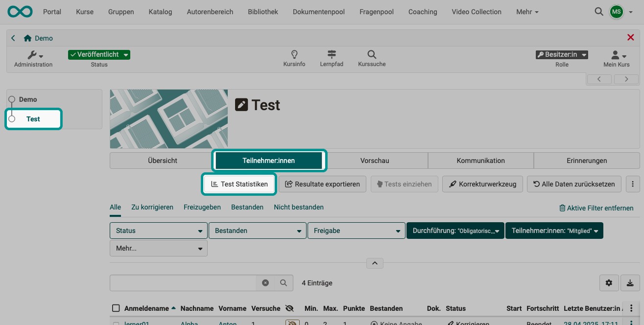644x325 pixels.
Task: Expand the Mehr... filter dropdown
Action: [x=158, y=248]
